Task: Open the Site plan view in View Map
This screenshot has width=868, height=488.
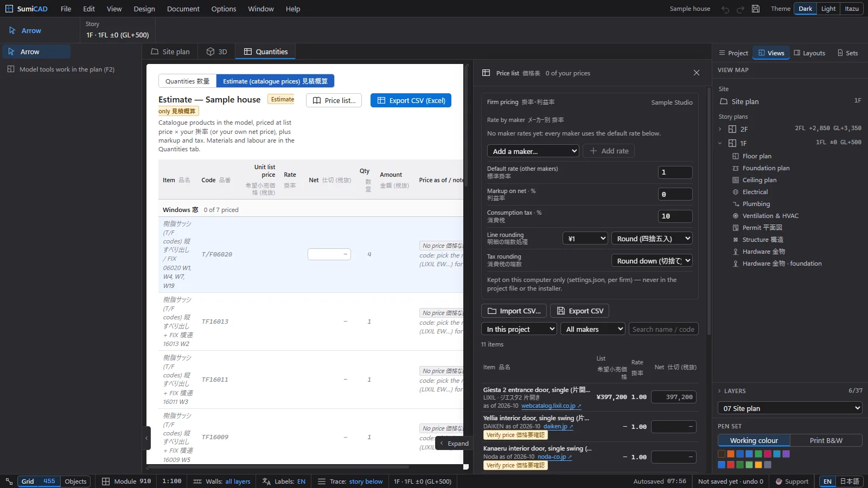Action: 745,101
